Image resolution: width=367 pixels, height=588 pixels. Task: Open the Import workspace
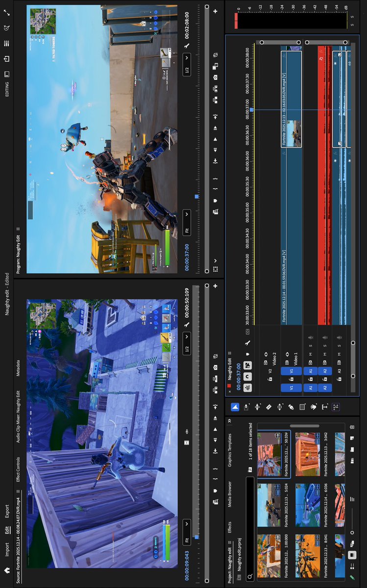click(7, 549)
